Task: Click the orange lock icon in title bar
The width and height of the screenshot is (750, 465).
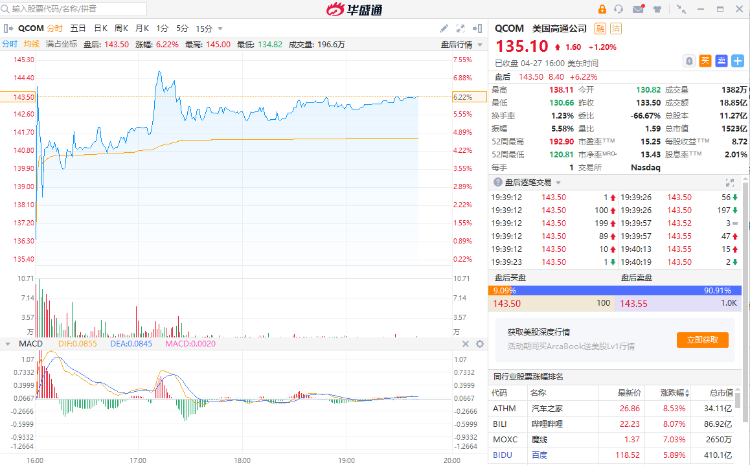Action: (602, 9)
